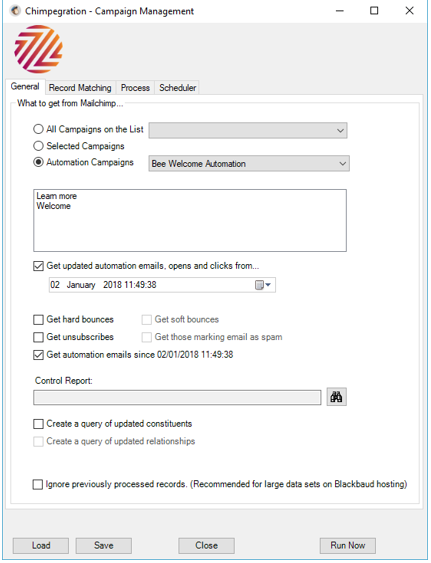Viewport: 431px width, 563px height.
Task: Toggle Ignore previously processed records
Action: click(x=38, y=484)
